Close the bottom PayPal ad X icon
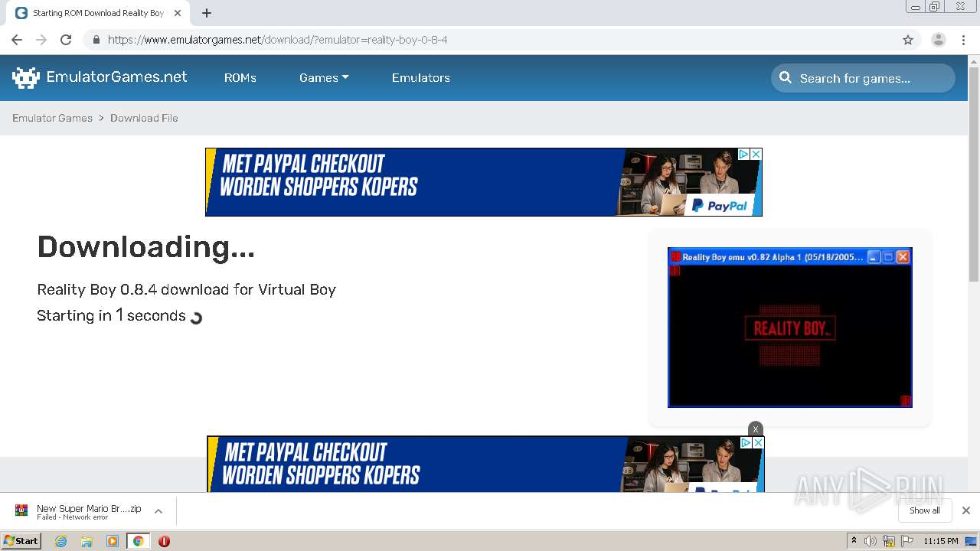980x551 pixels. click(758, 442)
